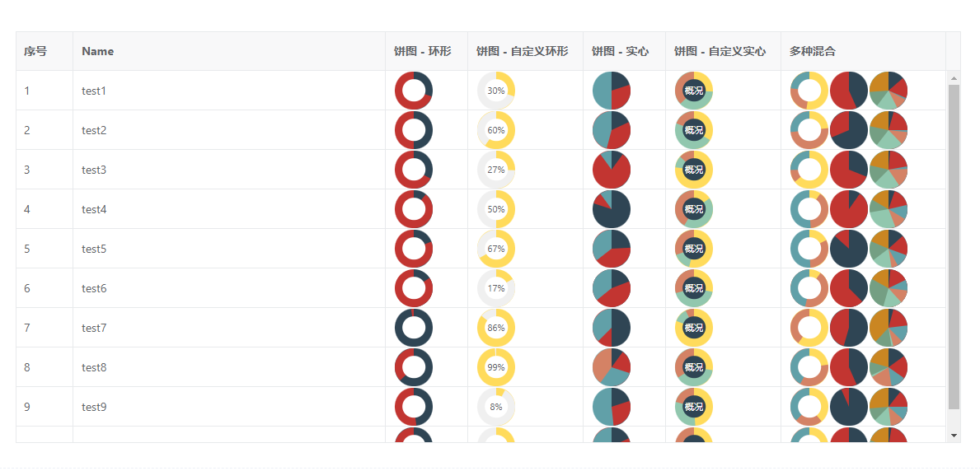This screenshot has width=980, height=471.
Task: Click the test5 name cell
Action: pos(94,249)
